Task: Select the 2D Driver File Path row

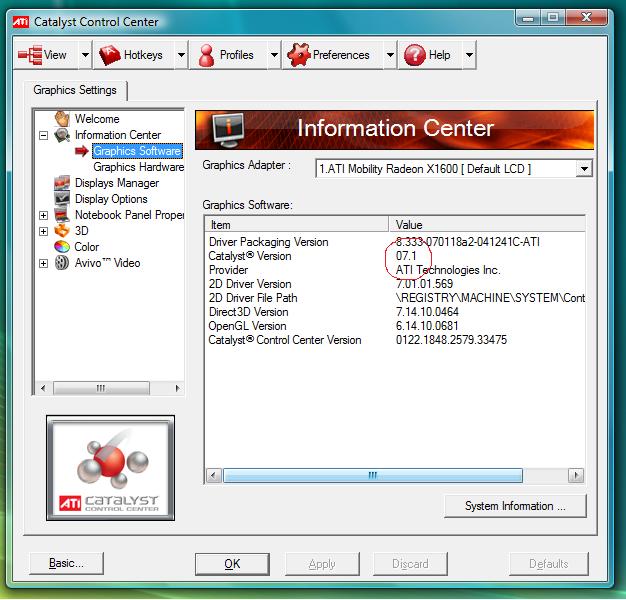Action: (x=395, y=298)
